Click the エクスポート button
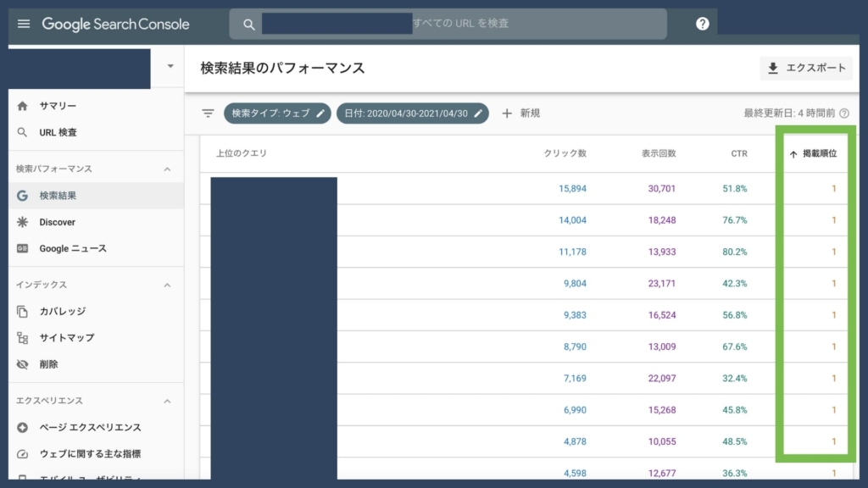Viewport: 868px width, 488px height. (x=806, y=68)
